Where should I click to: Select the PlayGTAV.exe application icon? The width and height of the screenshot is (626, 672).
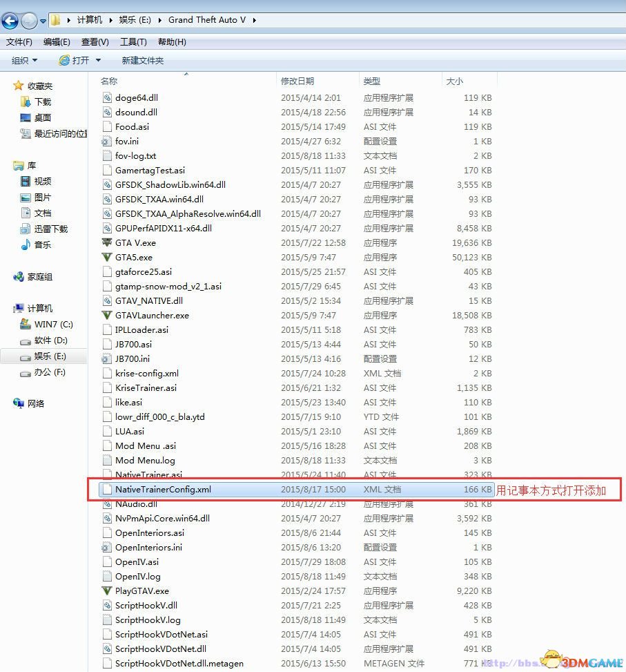point(106,591)
